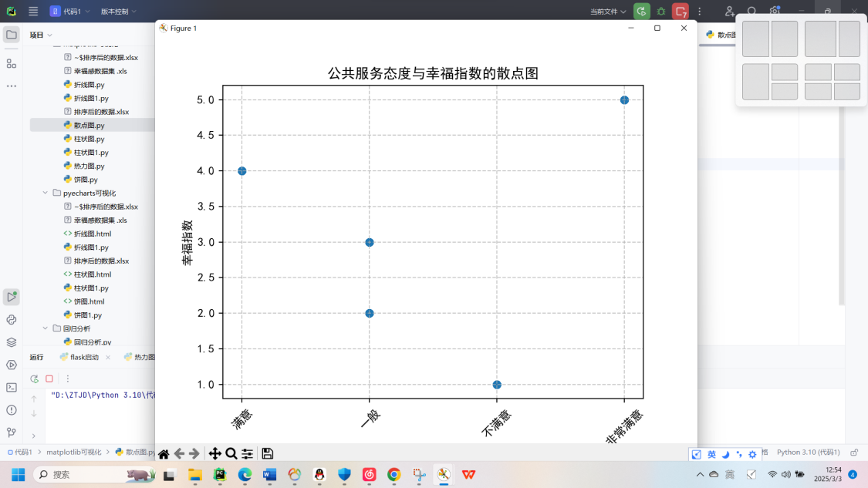This screenshot has width=868, height=488.
Task: Open the Problems tool window icon
Action: coord(12,410)
